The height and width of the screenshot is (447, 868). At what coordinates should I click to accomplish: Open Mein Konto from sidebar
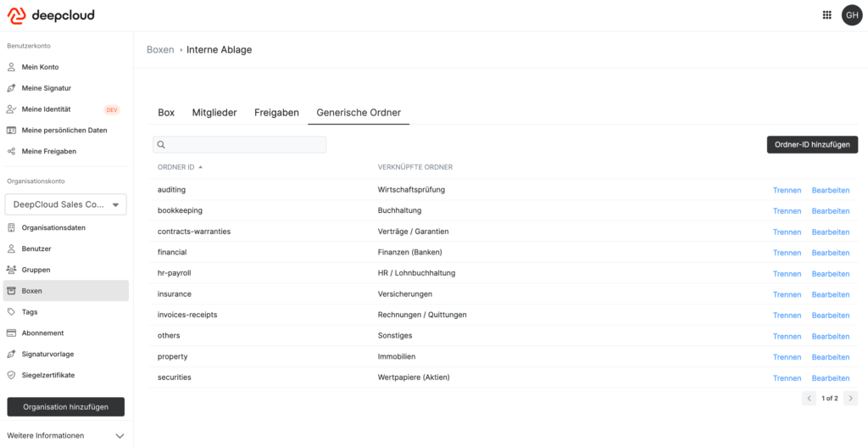pos(40,67)
